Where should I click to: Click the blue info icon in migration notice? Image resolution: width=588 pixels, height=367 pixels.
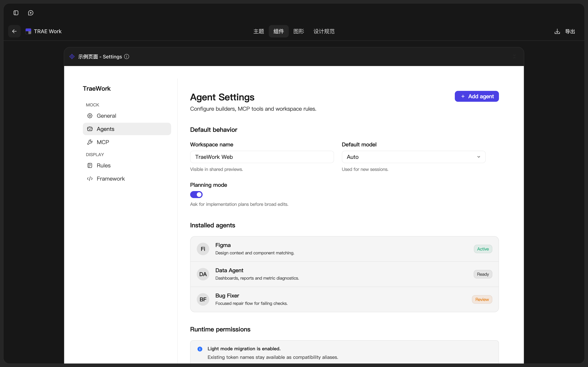coord(200,349)
